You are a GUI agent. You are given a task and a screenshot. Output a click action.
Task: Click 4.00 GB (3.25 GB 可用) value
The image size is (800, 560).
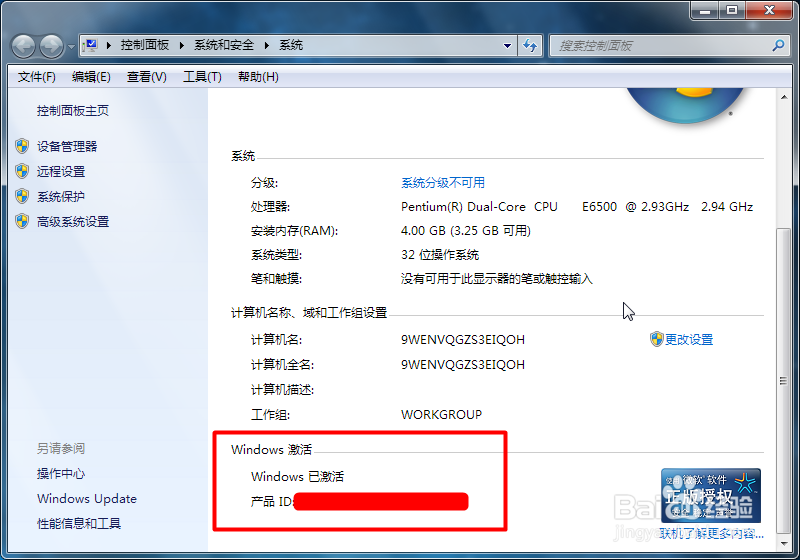point(466,231)
